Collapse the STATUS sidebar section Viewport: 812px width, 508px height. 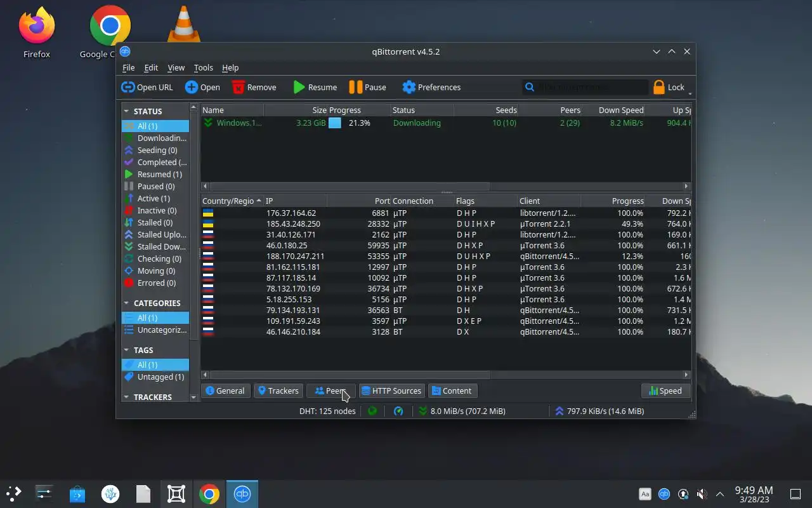tap(126, 111)
